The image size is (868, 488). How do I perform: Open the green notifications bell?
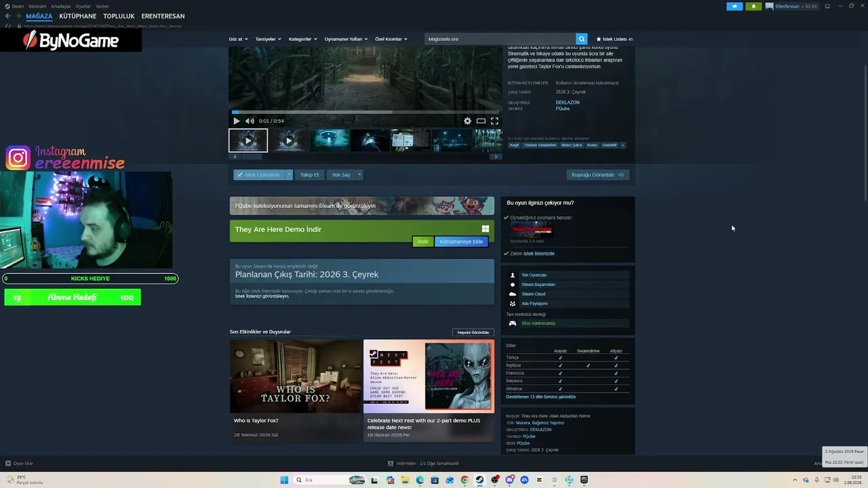tap(753, 6)
